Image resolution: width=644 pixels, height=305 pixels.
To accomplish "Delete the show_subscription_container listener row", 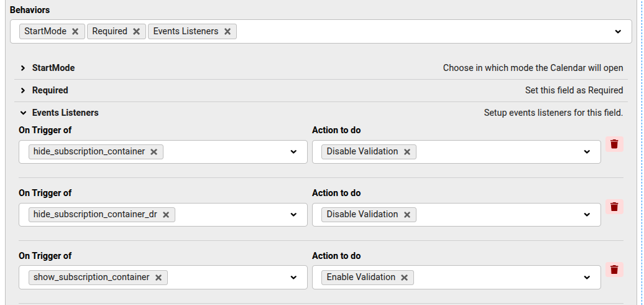I will coord(614,270).
